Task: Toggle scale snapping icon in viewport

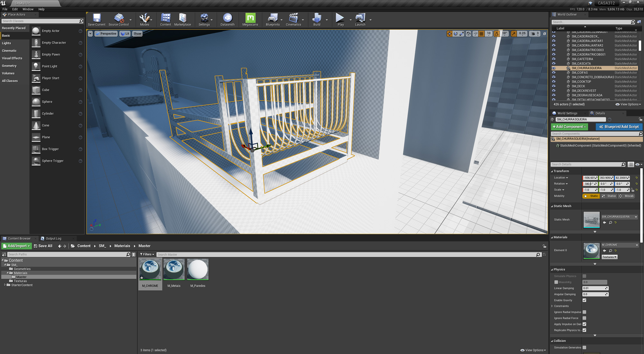Action: point(514,33)
